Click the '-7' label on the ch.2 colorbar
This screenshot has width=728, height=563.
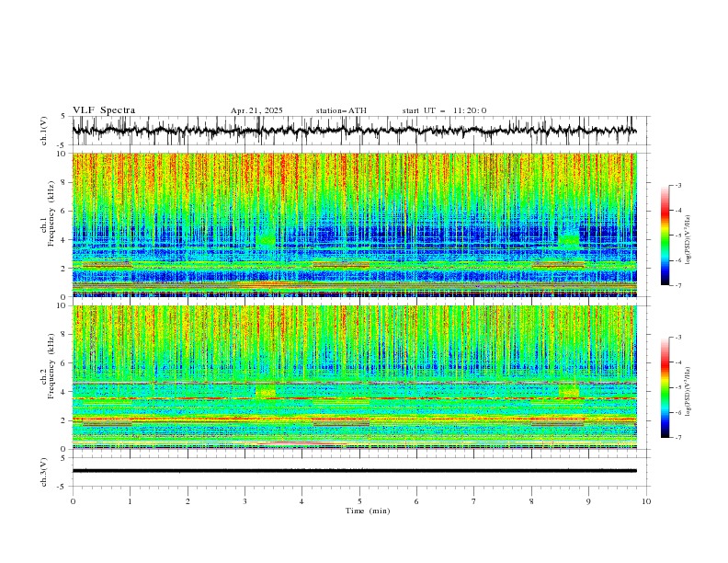click(x=677, y=438)
